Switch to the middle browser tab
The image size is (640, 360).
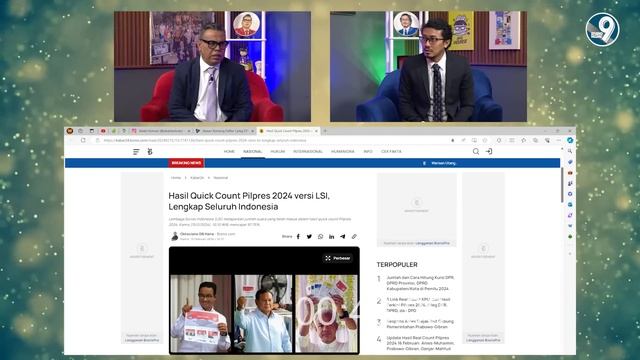(224, 131)
